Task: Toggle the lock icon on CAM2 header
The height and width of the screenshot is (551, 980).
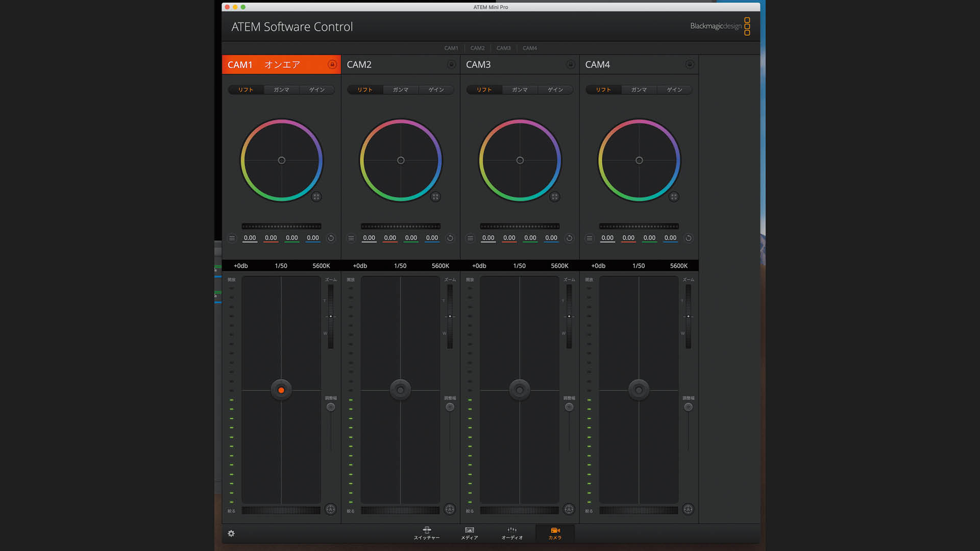Action: [451, 64]
